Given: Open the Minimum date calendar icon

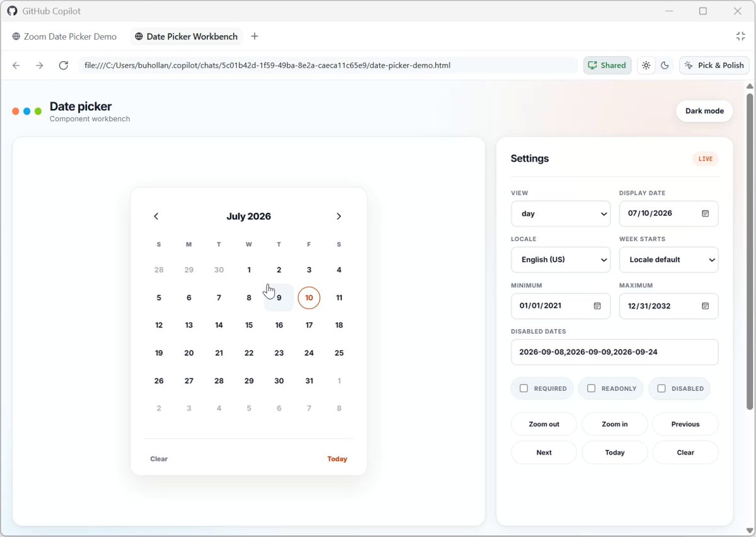Looking at the screenshot, I should [x=597, y=306].
